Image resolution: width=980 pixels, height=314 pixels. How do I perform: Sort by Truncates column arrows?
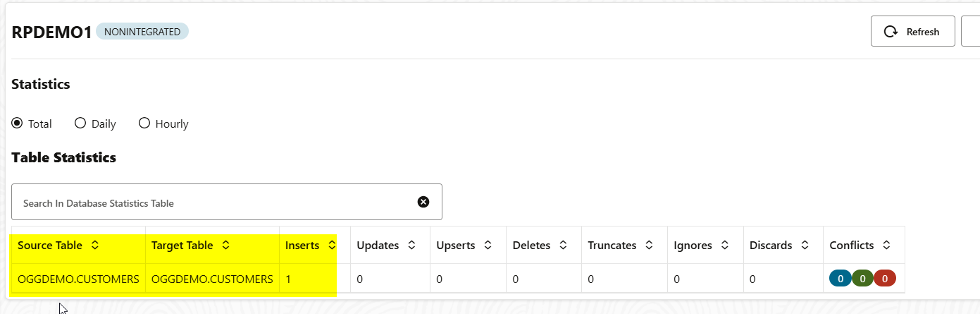point(649,246)
